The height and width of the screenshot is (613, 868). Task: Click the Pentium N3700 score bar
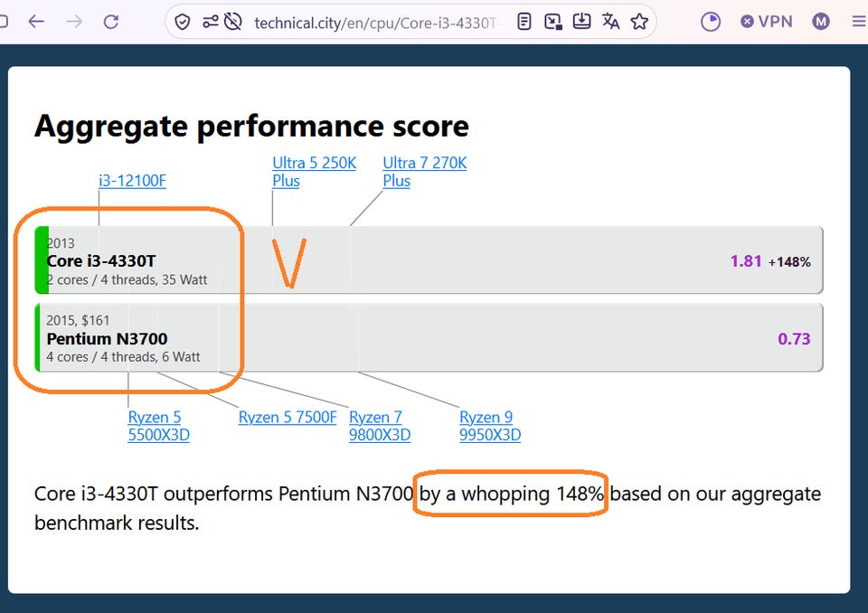(x=429, y=337)
